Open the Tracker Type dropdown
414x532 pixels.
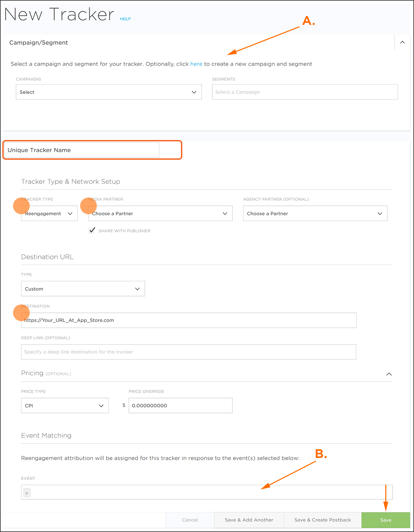point(49,214)
